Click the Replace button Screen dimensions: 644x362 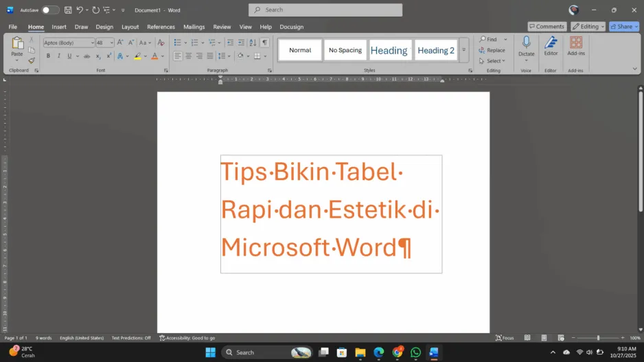492,50
